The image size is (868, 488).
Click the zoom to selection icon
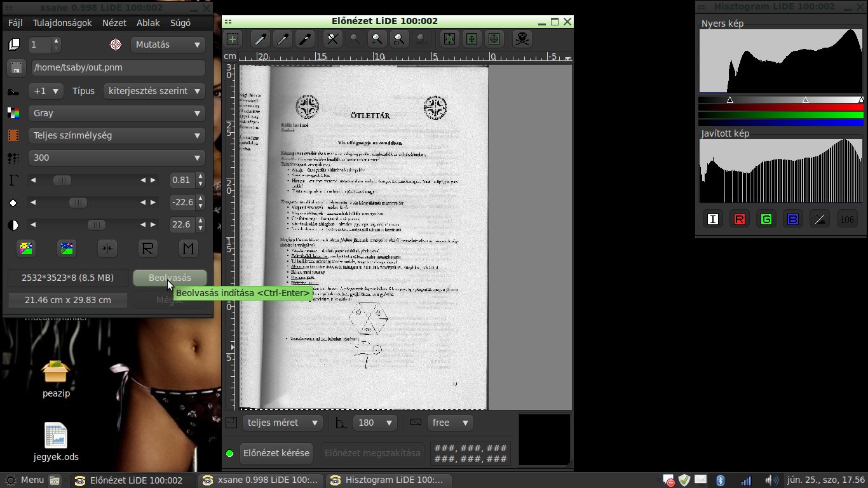pyautogui.click(x=399, y=39)
